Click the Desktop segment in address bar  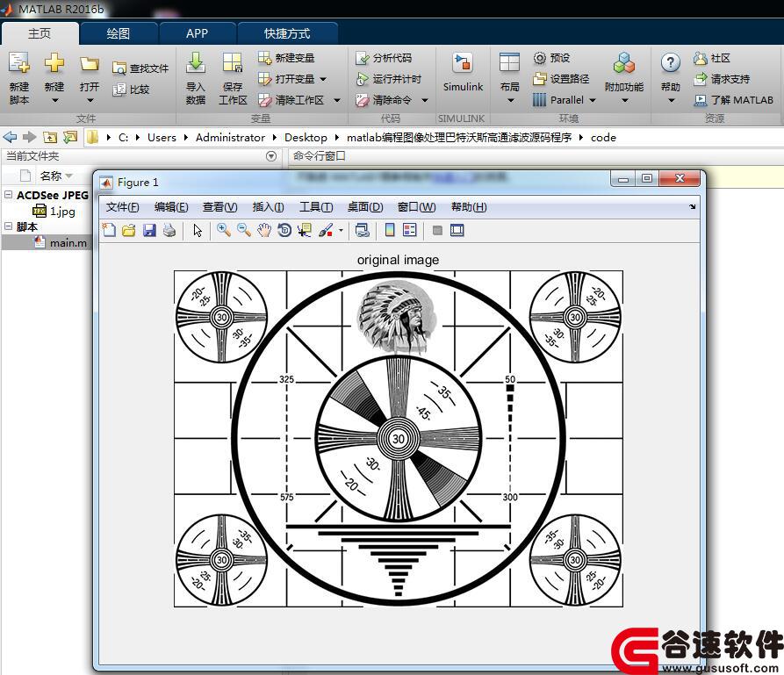(x=306, y=138)
